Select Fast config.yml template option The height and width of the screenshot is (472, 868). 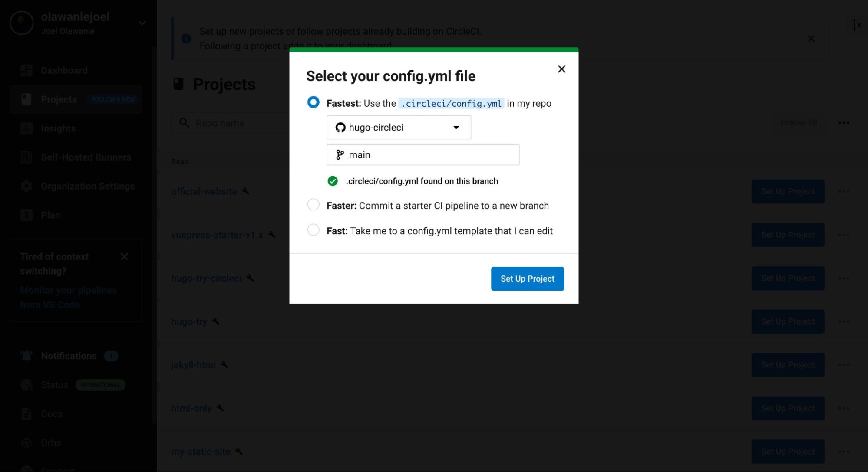pos(313,230)
